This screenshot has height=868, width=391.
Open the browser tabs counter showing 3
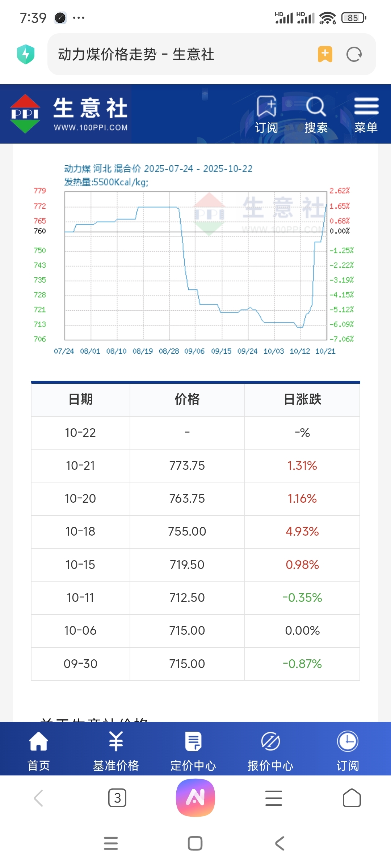click(117, 798)
